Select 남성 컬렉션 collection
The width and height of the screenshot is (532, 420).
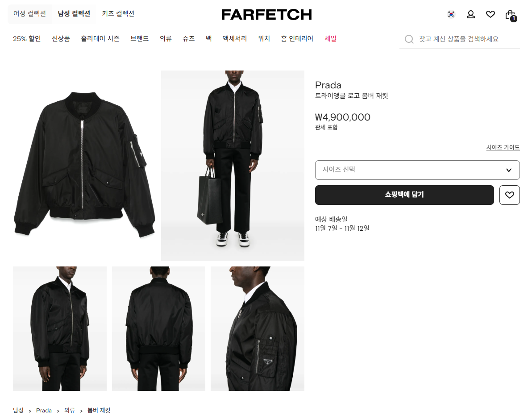pos(74,13)
